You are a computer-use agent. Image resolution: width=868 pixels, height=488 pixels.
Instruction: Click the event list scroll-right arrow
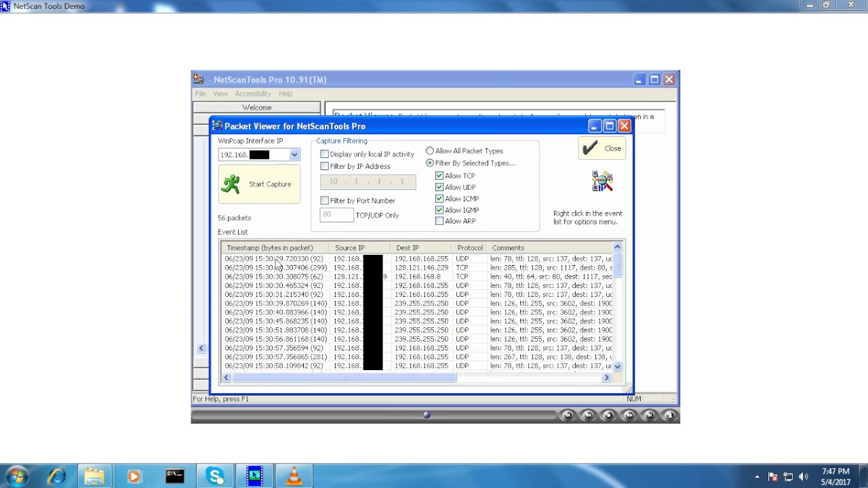click(x=606, y=378)
